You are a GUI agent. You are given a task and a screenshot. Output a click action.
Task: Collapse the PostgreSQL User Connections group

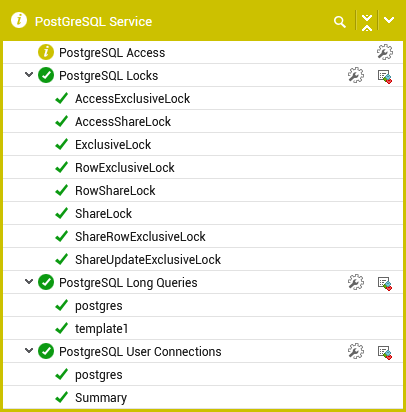(29, 350)
